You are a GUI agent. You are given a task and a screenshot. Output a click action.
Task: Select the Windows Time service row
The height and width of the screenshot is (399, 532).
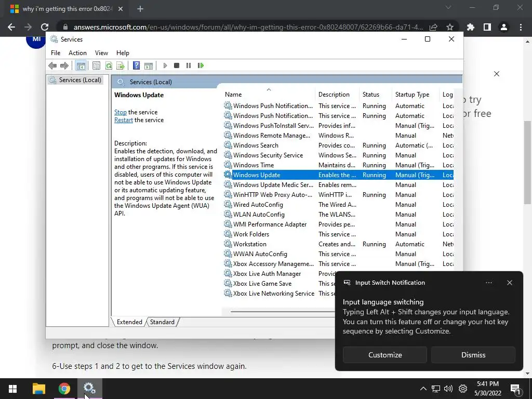(338, 165)
